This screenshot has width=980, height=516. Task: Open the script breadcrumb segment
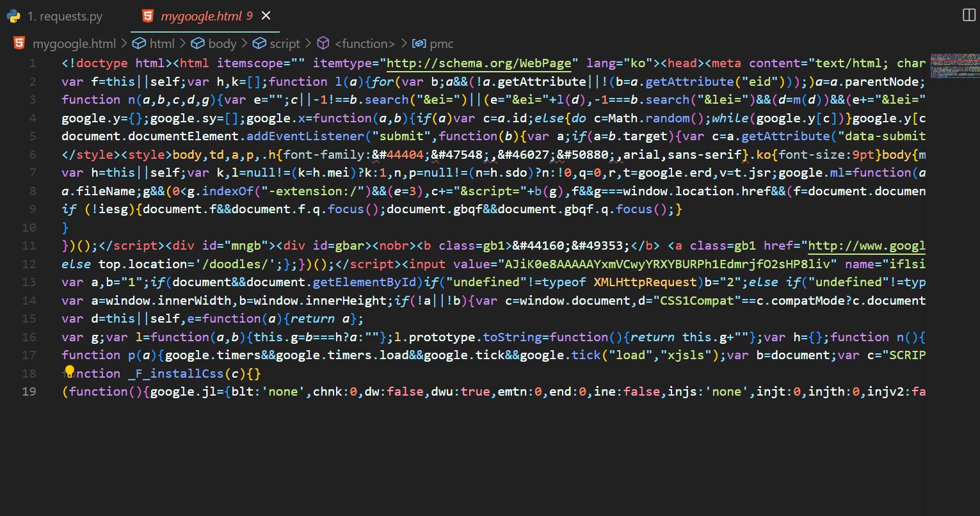point(285,44)
